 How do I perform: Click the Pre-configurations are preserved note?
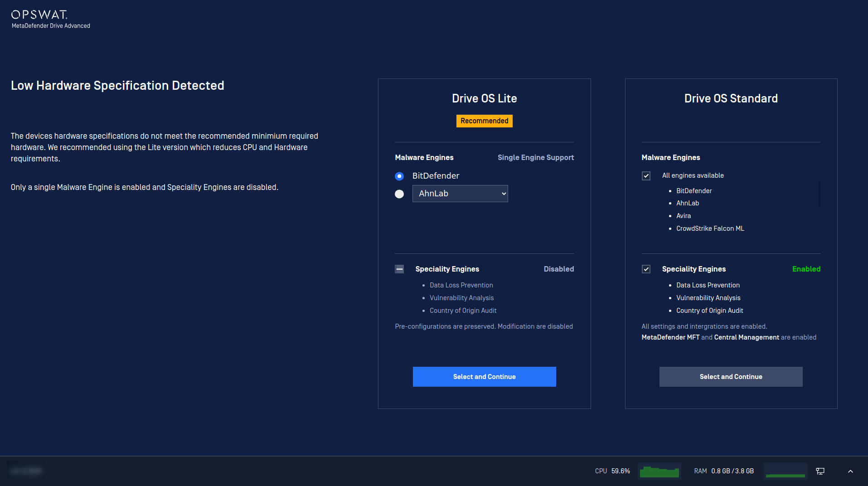tap(484, 326)
